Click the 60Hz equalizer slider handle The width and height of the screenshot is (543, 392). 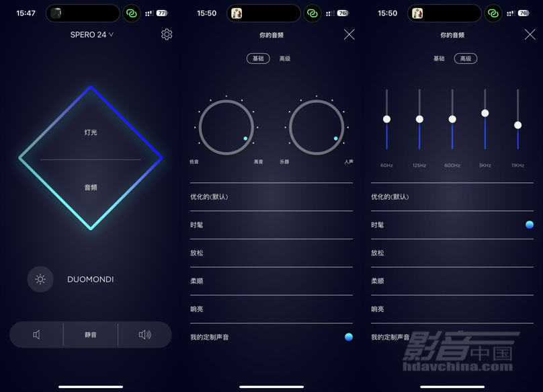click(x=386, y=119)
